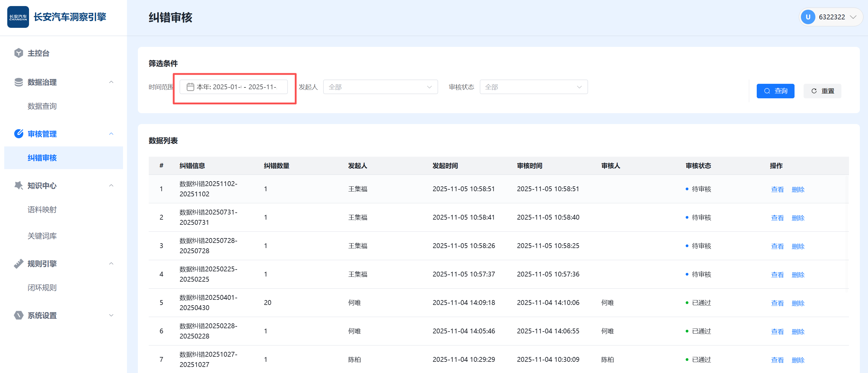Viewport: 868px width, 373px height.
Task: View record 数据纠错20251102-20251102 via 查看
Action: [x=777, y=189]
